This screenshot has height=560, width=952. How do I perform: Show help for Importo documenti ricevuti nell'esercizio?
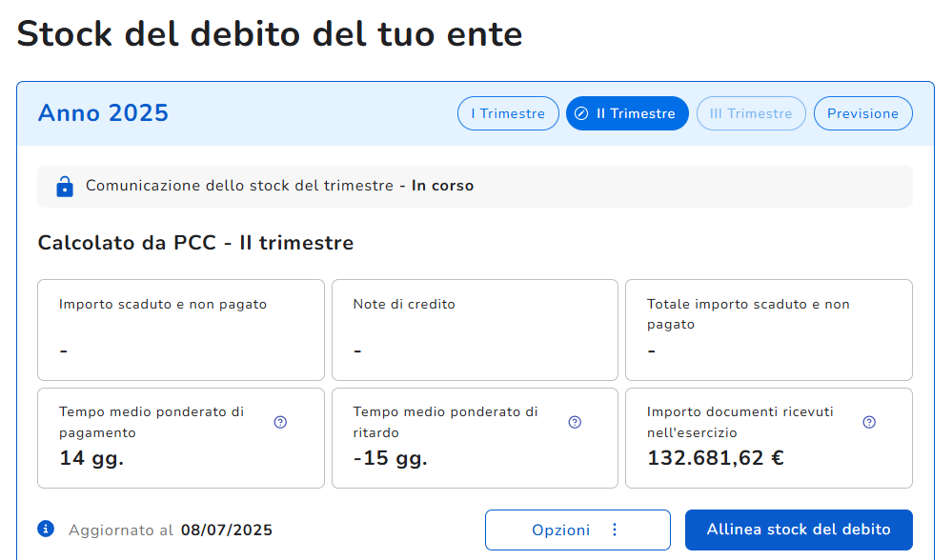click(x=869, y=422)
